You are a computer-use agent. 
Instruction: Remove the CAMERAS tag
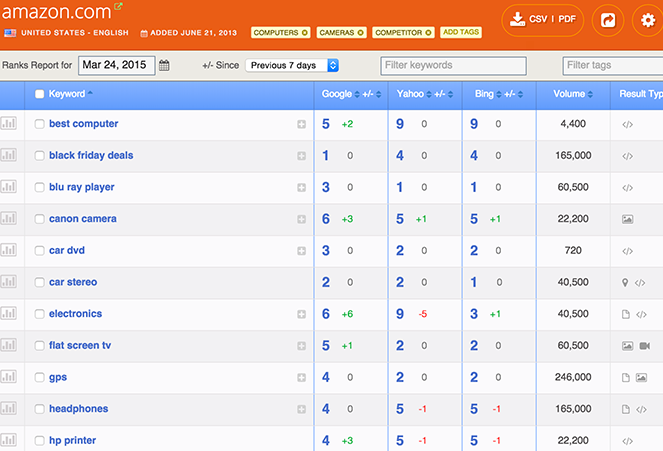point(360,33)
